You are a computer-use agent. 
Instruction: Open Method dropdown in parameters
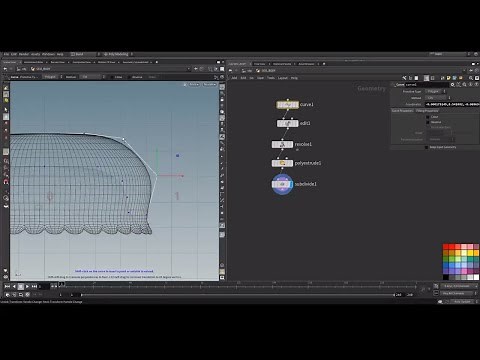coord(437,98)
